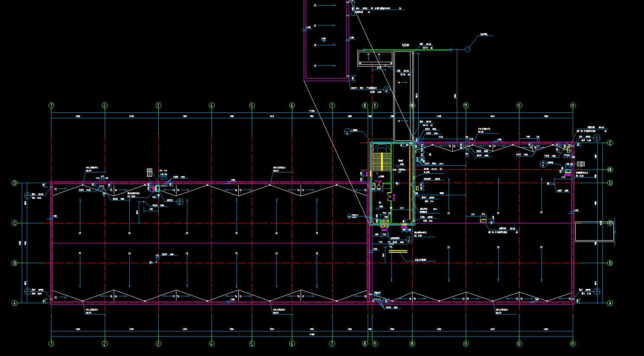Screen dimensions: 644x356
Task: Select the green grid bubble labeled E
Action: point(610,143)
